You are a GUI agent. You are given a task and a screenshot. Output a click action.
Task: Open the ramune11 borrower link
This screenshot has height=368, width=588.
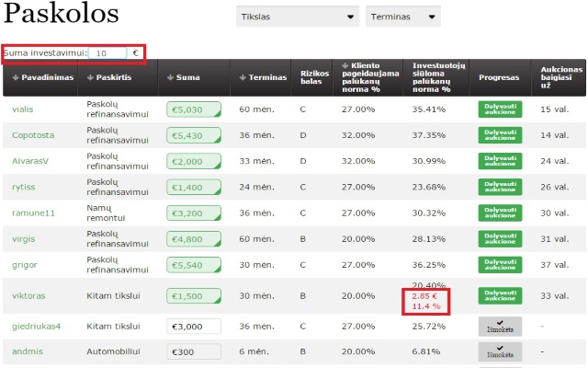click(x=33, y=213)
